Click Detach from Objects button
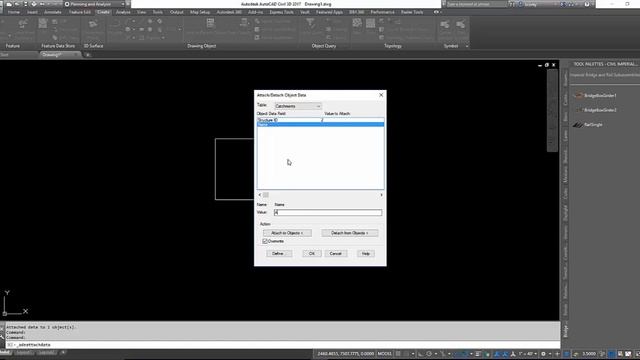 pyautogui.click(x=349, y=233)
